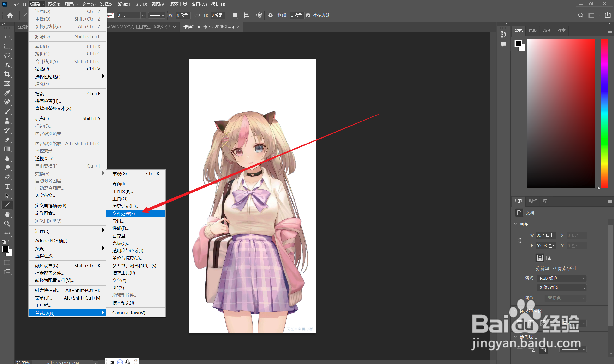Open the 8 位/通道 bit depth dropdown
The width and height of the screenshot is (614, 364).
(x=562, y=288)
